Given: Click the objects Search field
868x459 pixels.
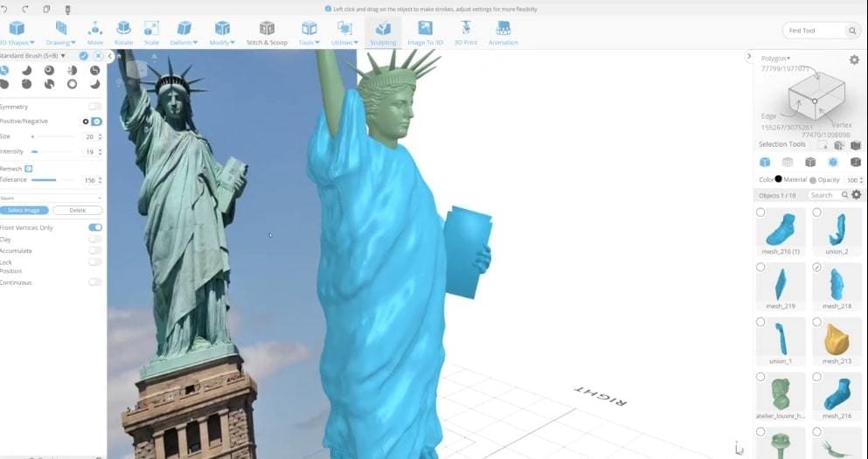Looking at the screenshot, I should point(827,195).
